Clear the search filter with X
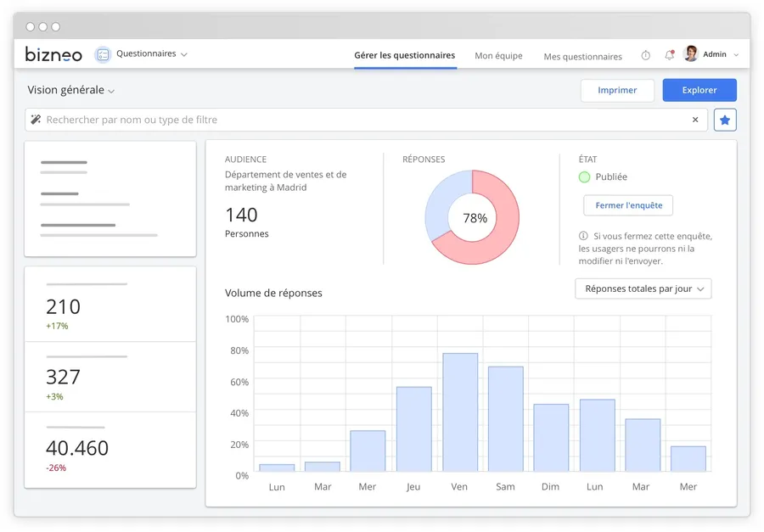 pos(695,120)
